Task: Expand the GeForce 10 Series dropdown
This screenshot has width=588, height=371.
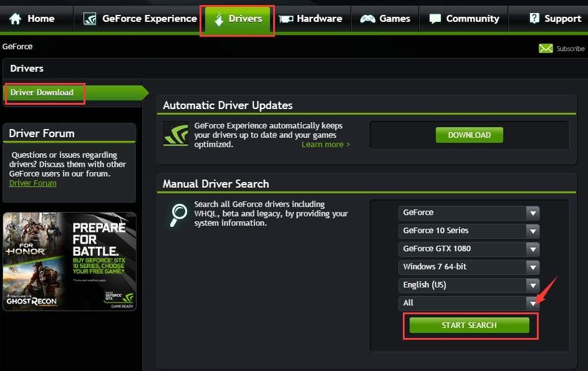Action: pyautogui.click(x=469, y=231)
